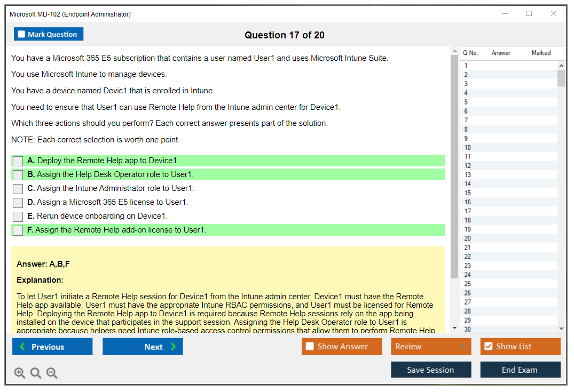The width and height of the screenshot is (574, 392).
Task: Click the question pane scroll down arrow
Action: coord(454,328)
